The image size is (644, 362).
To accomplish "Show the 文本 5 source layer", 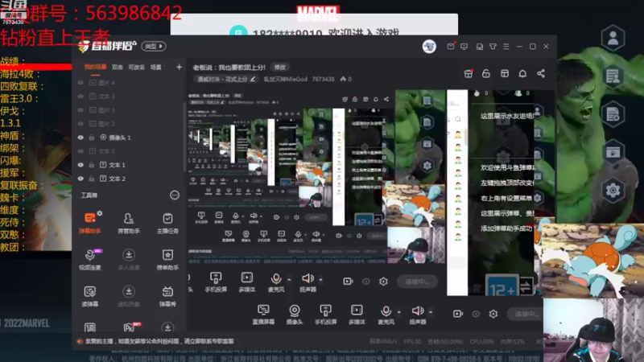I will (x=80, y=151).
